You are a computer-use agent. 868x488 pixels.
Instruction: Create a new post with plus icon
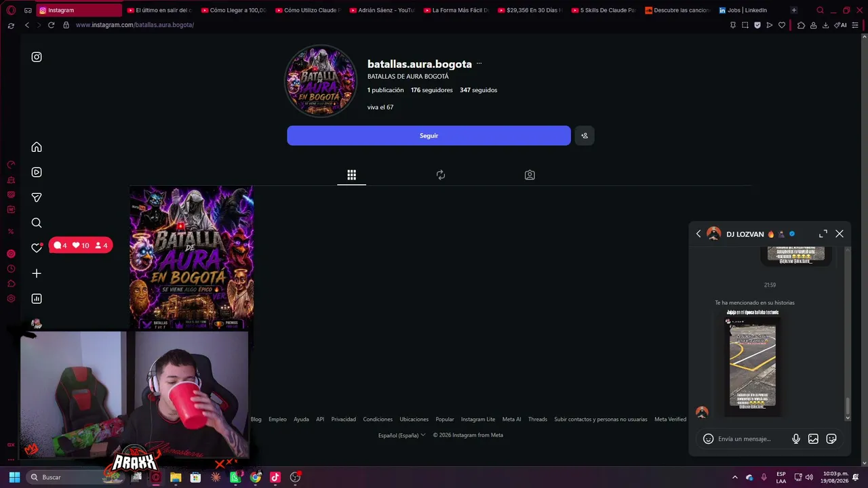37,273
